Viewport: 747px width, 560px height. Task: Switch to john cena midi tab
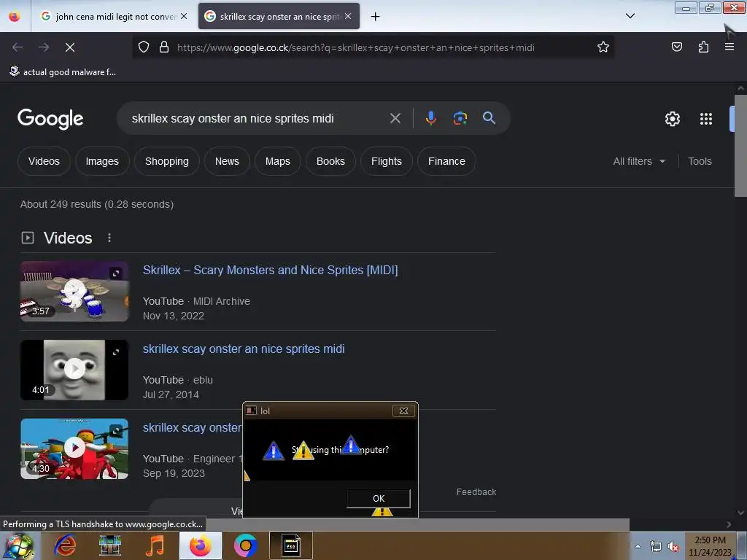point(115,17)
